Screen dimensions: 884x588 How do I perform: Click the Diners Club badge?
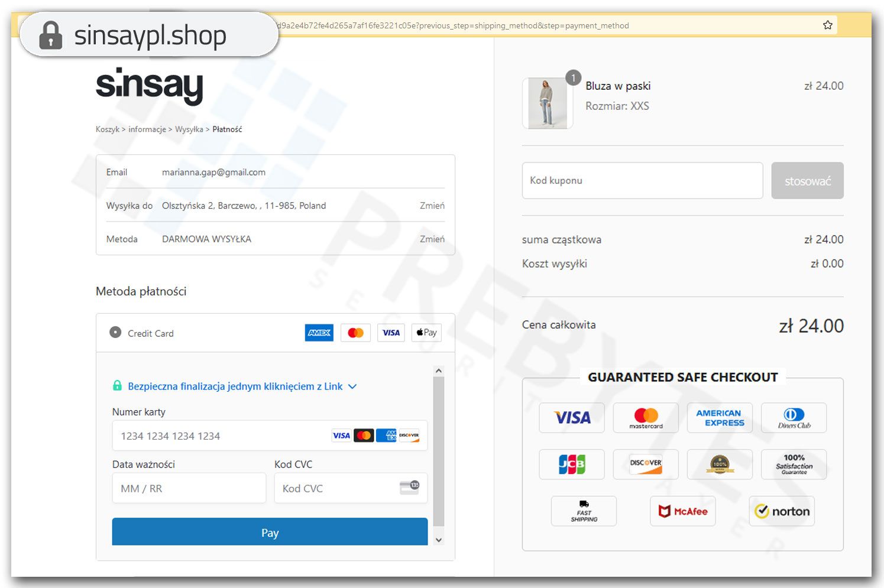pyautogui.click(x=794, y=418)
